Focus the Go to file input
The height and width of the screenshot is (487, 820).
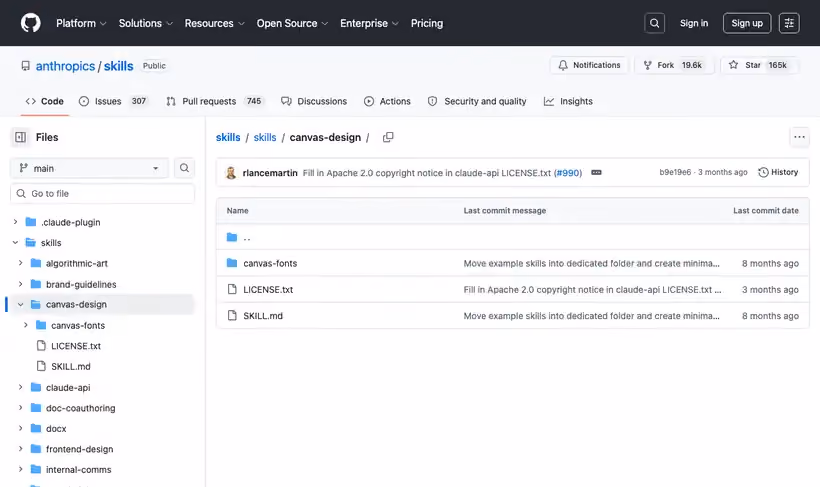(x=102, y=194)
